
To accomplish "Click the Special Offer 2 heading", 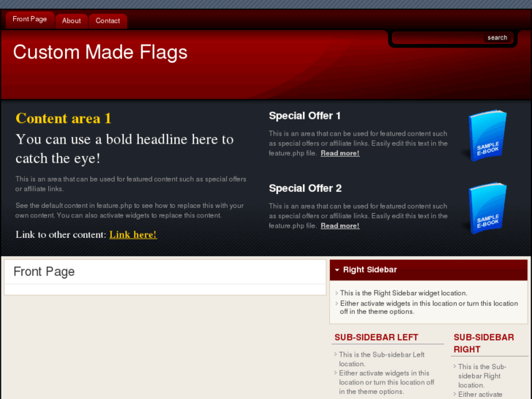I will pos(305,188).
